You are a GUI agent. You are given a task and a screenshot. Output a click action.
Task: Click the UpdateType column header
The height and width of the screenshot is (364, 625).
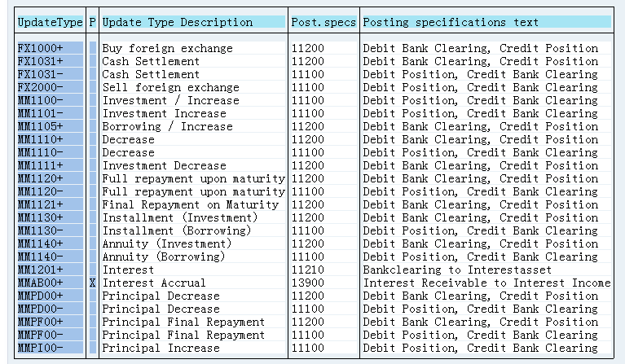(49, 22)
